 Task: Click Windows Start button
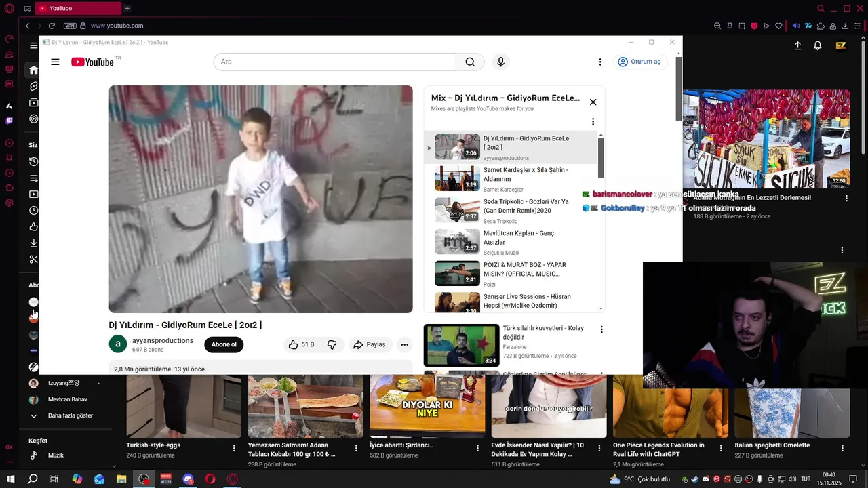(x=10, y=479)
